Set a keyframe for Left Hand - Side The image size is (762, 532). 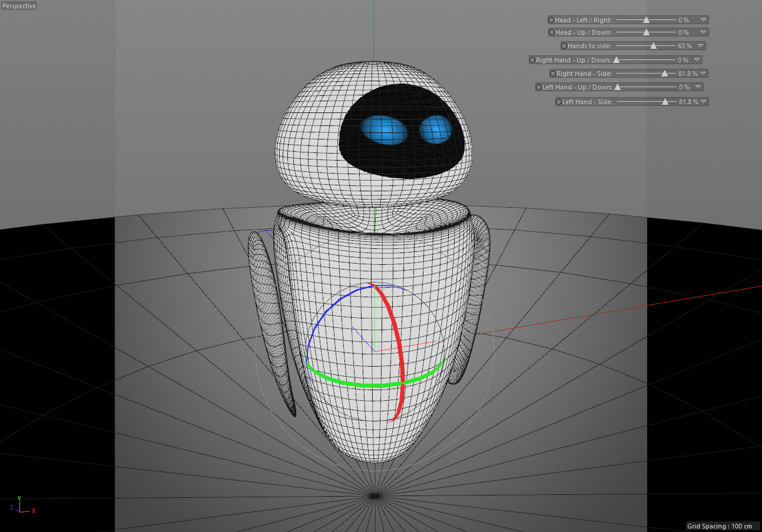click(558, 101)
